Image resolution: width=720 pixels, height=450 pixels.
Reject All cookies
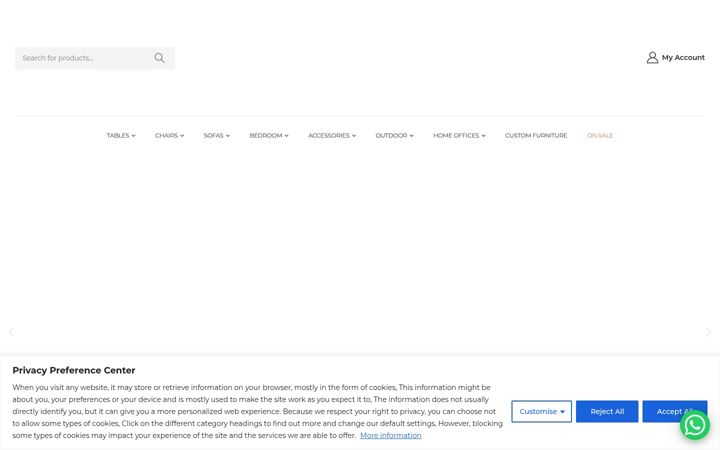point(607,411)
